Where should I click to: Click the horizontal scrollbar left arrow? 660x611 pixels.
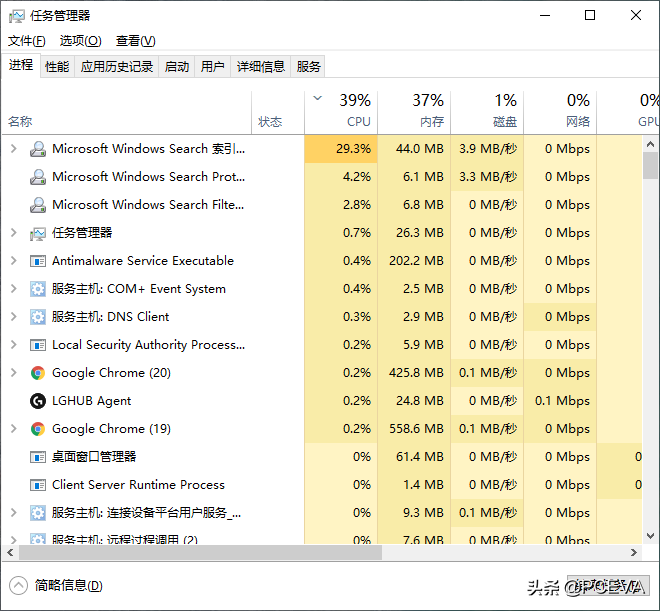pyautogui.click(x=10, y=553)
